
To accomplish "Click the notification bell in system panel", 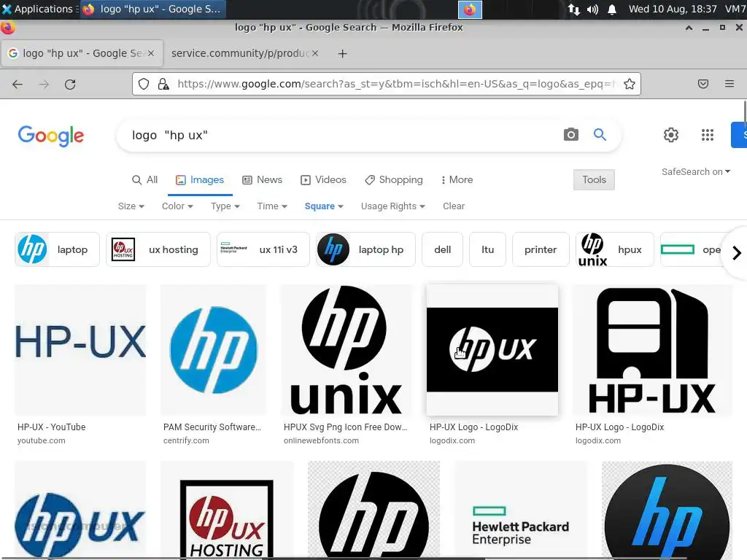I will 612,9.
